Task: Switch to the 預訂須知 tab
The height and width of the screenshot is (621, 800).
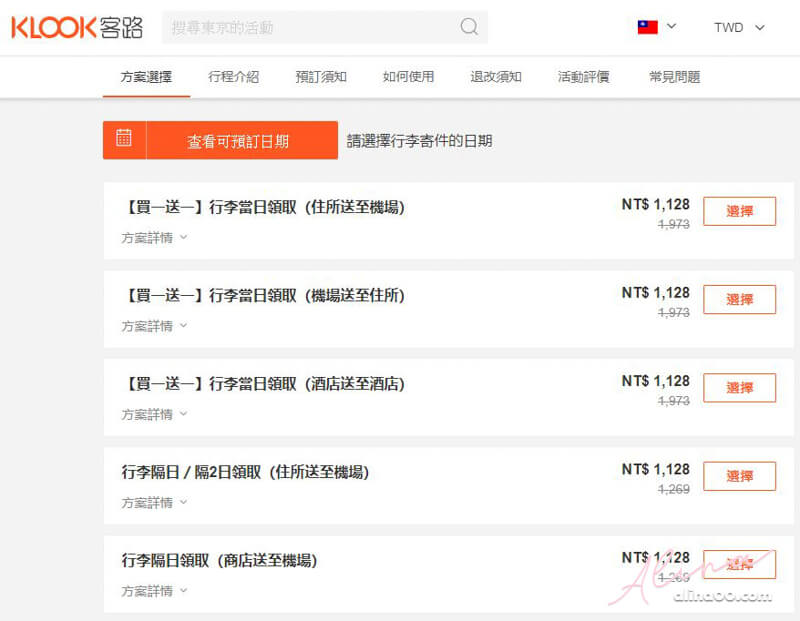Action: coord(321,77)
